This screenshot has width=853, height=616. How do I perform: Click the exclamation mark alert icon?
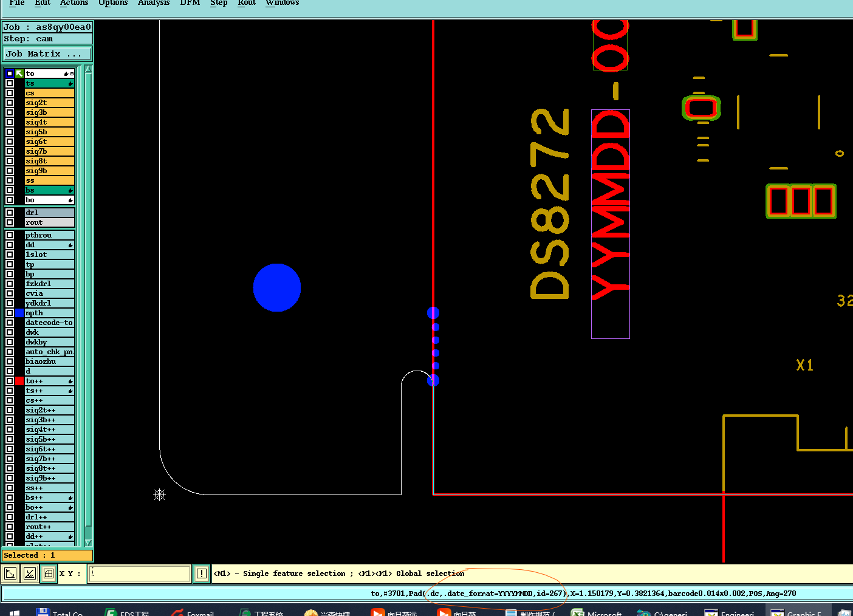click(x=202, y=573)
